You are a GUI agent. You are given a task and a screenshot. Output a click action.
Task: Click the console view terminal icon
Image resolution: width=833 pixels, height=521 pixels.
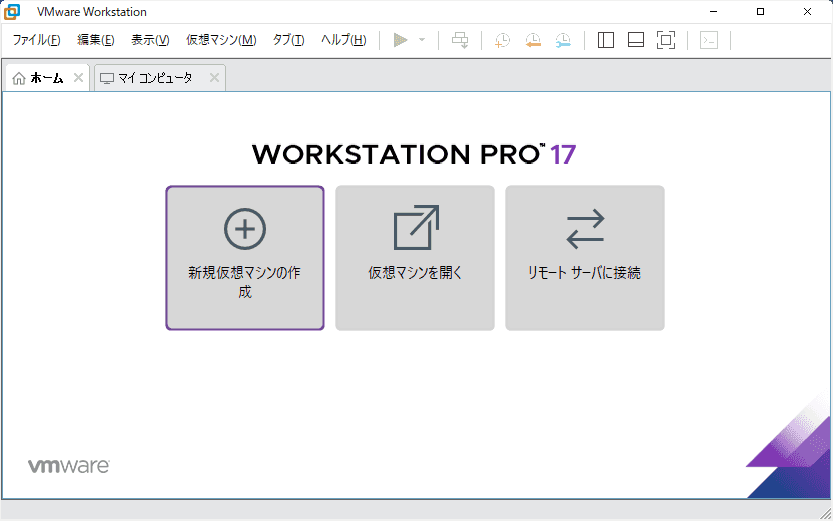708,40
